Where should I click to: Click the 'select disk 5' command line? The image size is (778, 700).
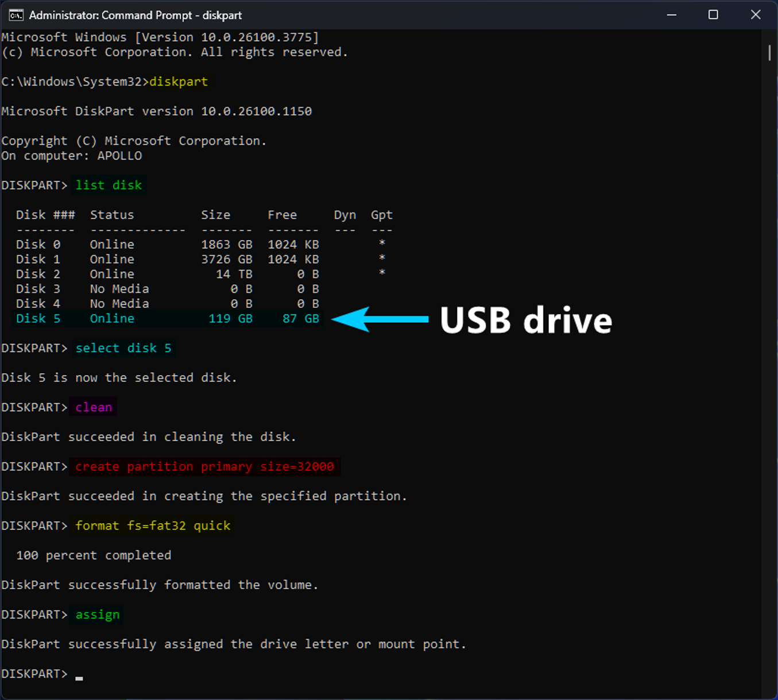123,348
